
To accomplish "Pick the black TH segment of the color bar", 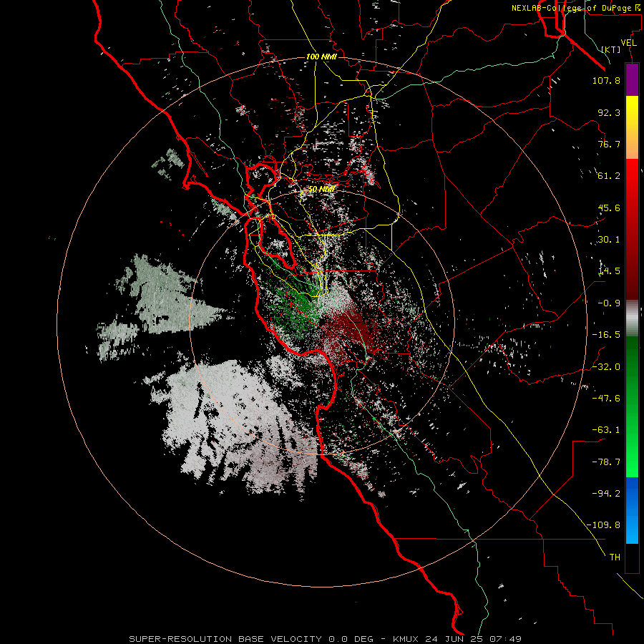I will point(632,557).
